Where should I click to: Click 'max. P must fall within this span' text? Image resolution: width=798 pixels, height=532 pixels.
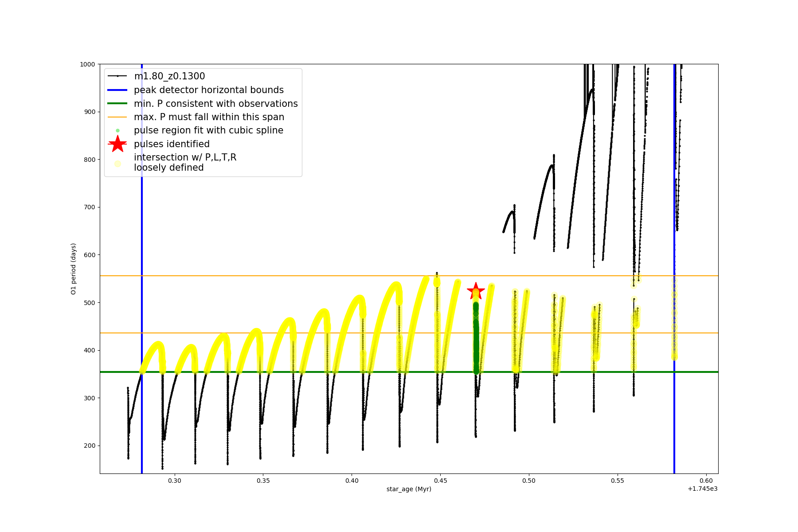209,117
